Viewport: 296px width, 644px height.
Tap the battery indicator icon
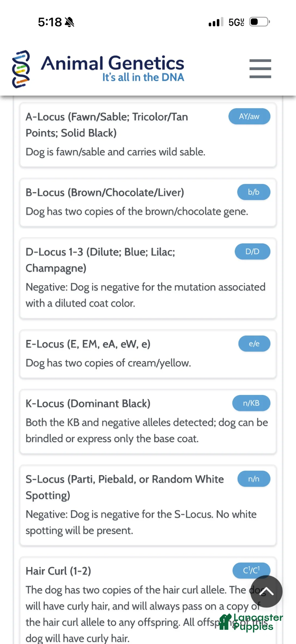260,22
